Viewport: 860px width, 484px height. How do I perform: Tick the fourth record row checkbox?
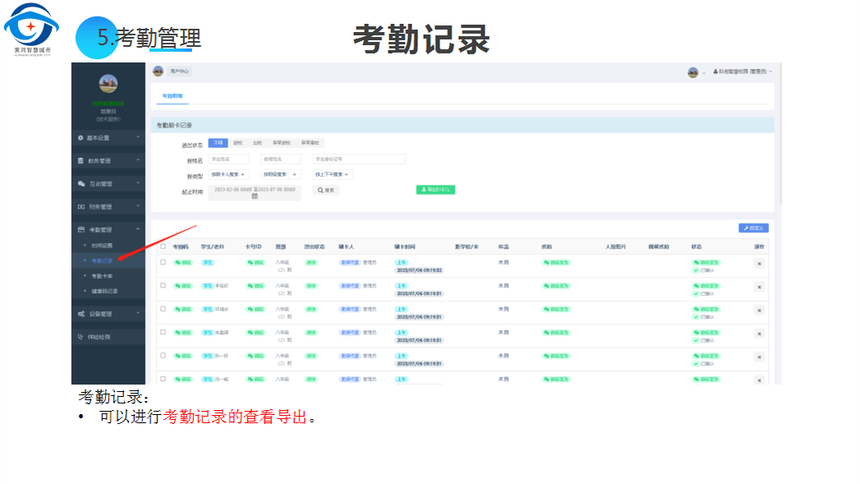(x=163, y=333)
